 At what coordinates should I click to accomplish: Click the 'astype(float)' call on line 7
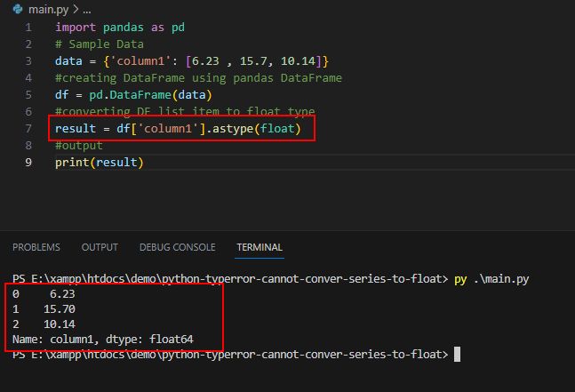pos(257,129)
